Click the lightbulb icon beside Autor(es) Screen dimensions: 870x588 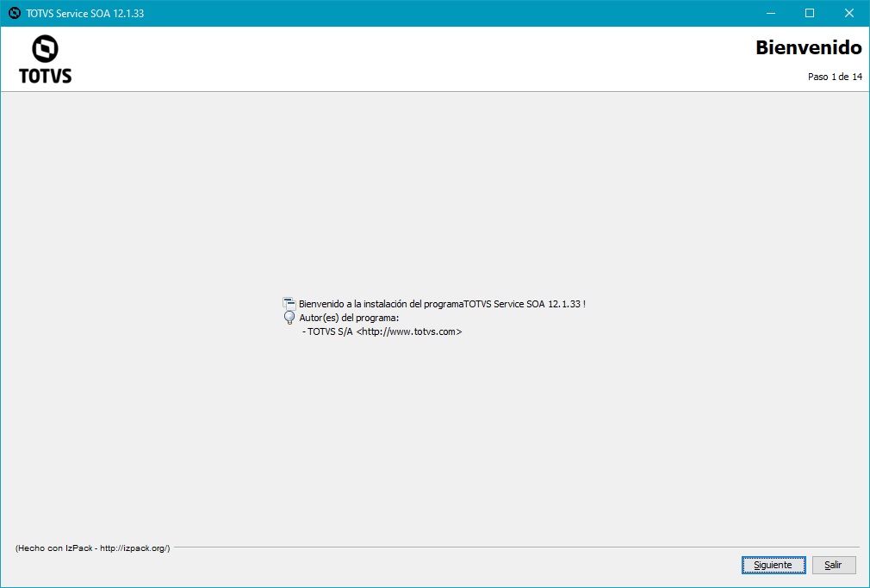[289, 318]
